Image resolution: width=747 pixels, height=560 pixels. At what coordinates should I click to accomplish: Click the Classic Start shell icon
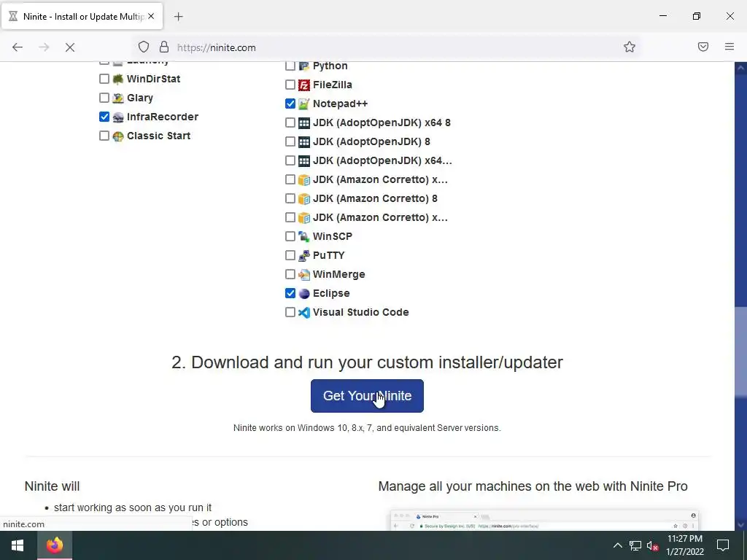pyautogui.click(x=117, y=136)
